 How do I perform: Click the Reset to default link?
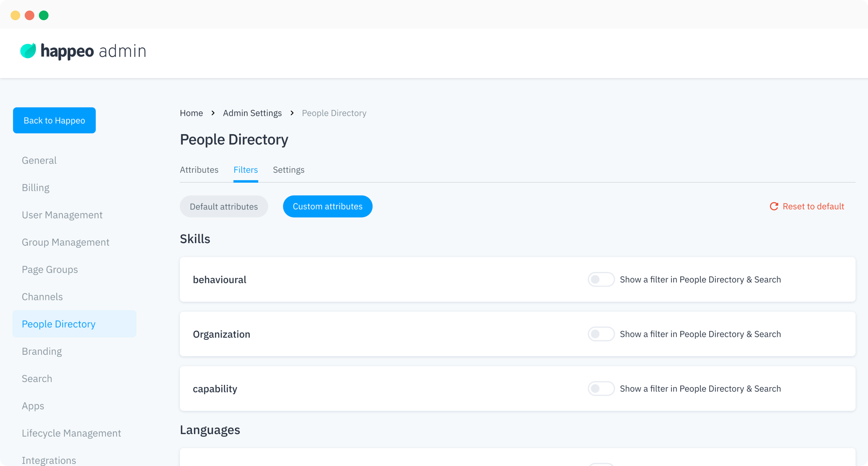click(x=813, y=206)
